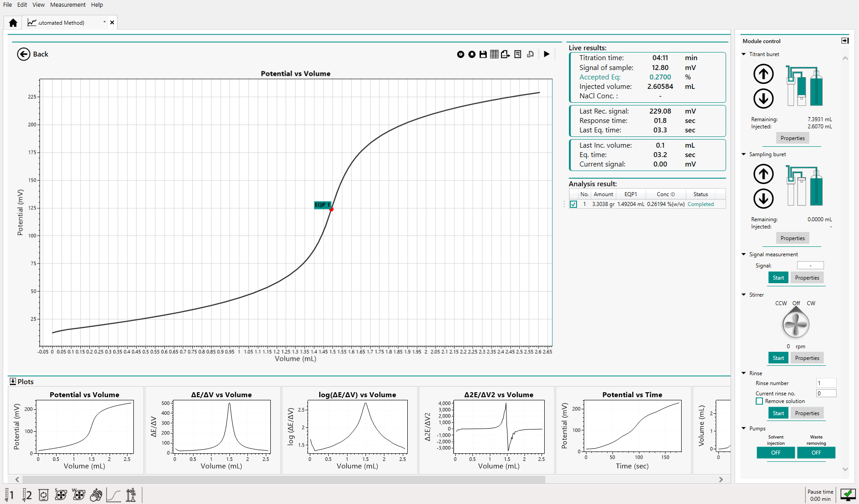Click the buret 1 icon in status bar

pyautogui.click(x=9, y=495)
